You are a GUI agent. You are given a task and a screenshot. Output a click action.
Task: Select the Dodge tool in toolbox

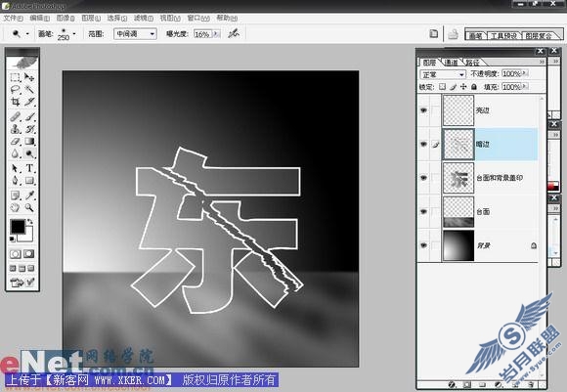(x=29, y=153)
